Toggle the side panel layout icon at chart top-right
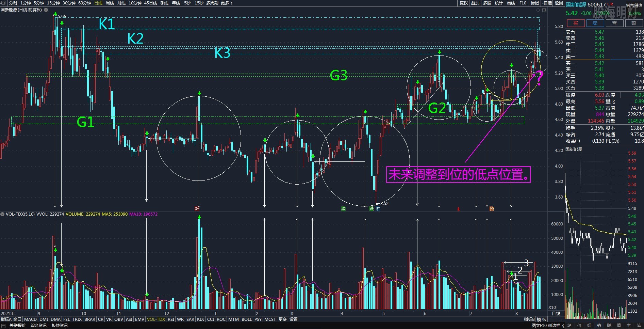The width and height of the screenshot is (644, 329). 544,10
